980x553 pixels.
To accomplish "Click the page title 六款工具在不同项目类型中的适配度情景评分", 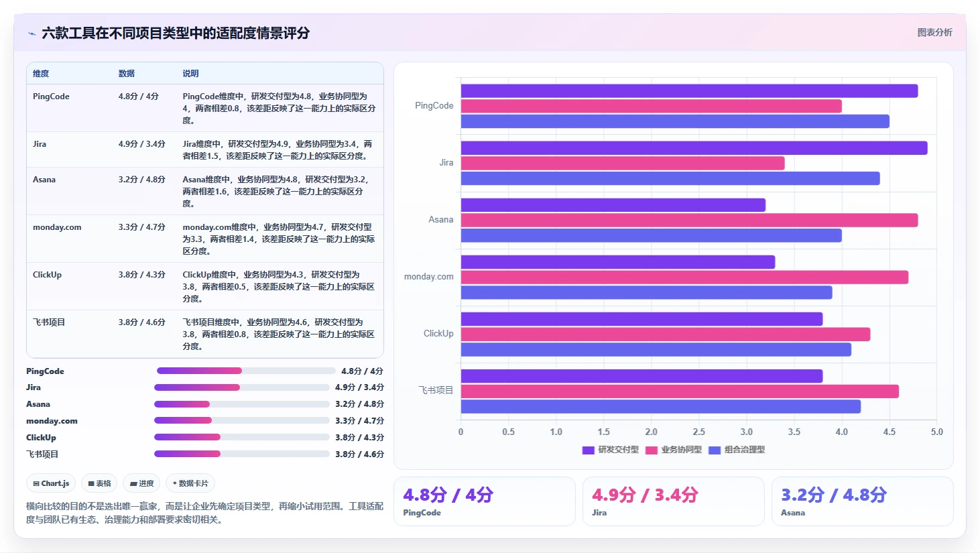I will (x=176, y=34).
